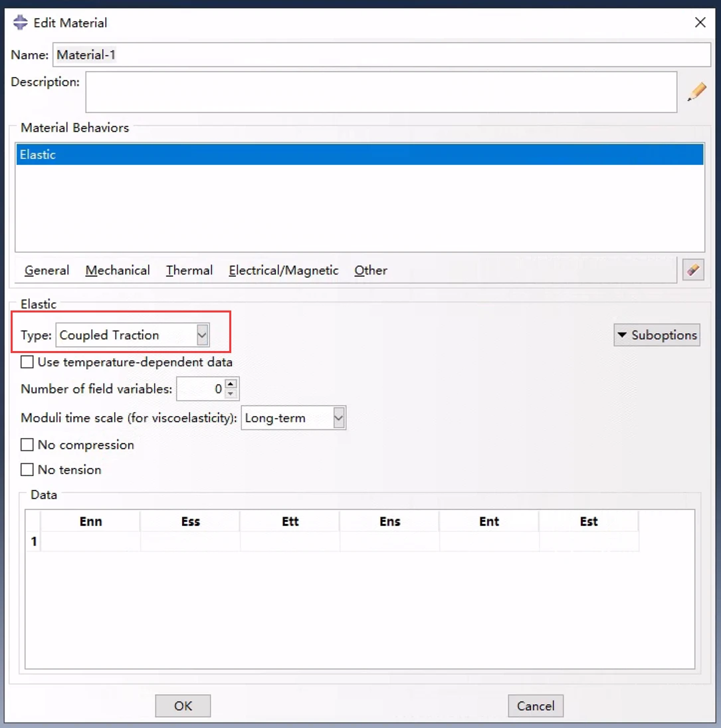This screenshot has width=721, height=728.
Task: Open the Other menu
Action: [x=371, y=270]
